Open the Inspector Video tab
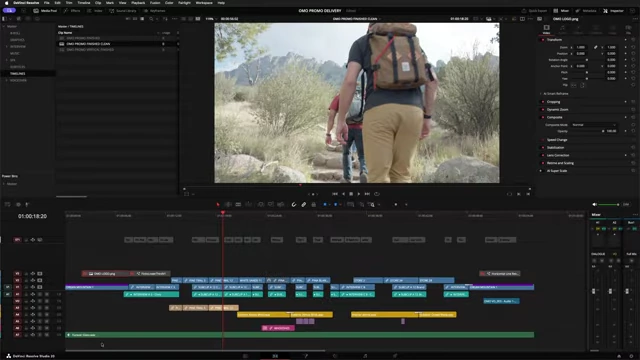 point(546,29)
